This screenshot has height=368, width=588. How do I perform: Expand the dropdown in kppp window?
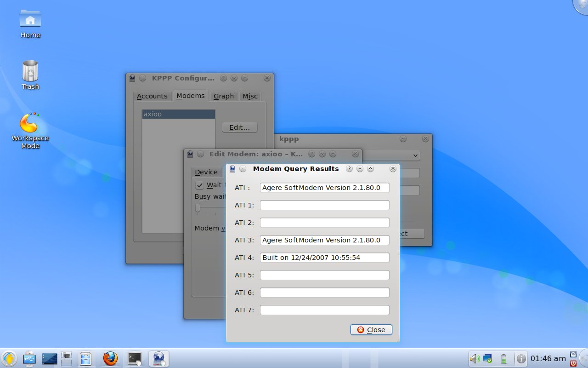(x=415, y=155)
